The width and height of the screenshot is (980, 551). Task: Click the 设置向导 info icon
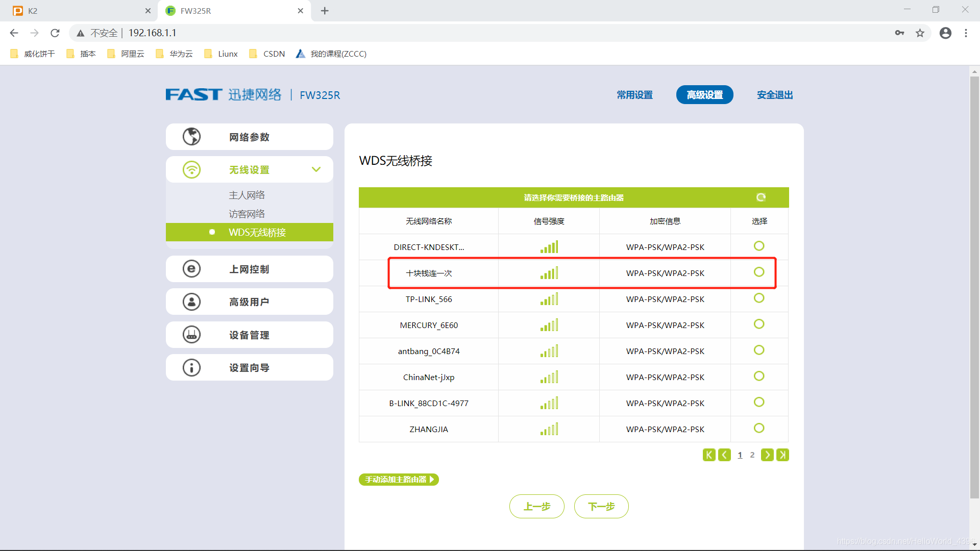(x=191, y=367)
